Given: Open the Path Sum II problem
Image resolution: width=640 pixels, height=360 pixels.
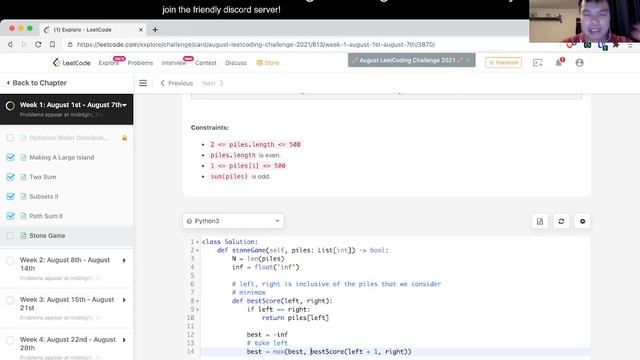Looking at the screenshot, I should coord(46,216).
